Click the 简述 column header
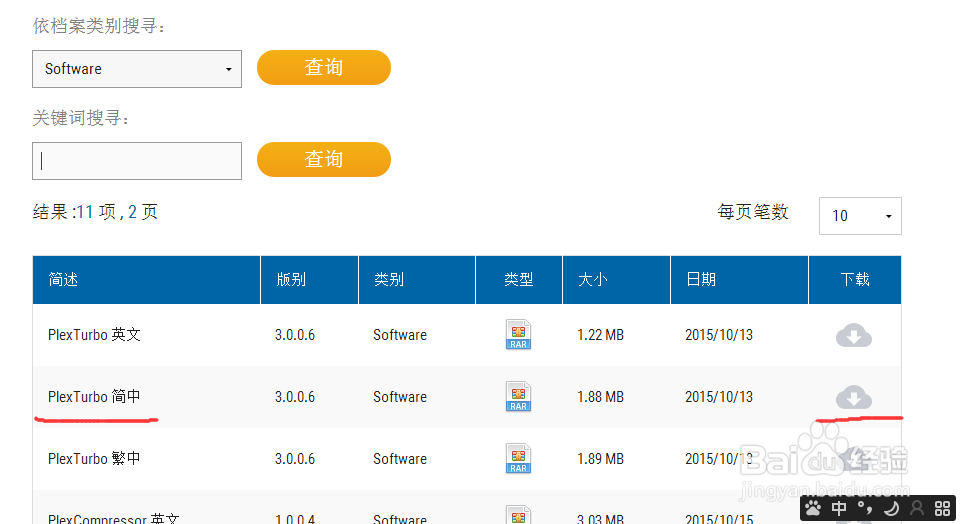This screenshot has width=964, height=524. coord(146,280)
